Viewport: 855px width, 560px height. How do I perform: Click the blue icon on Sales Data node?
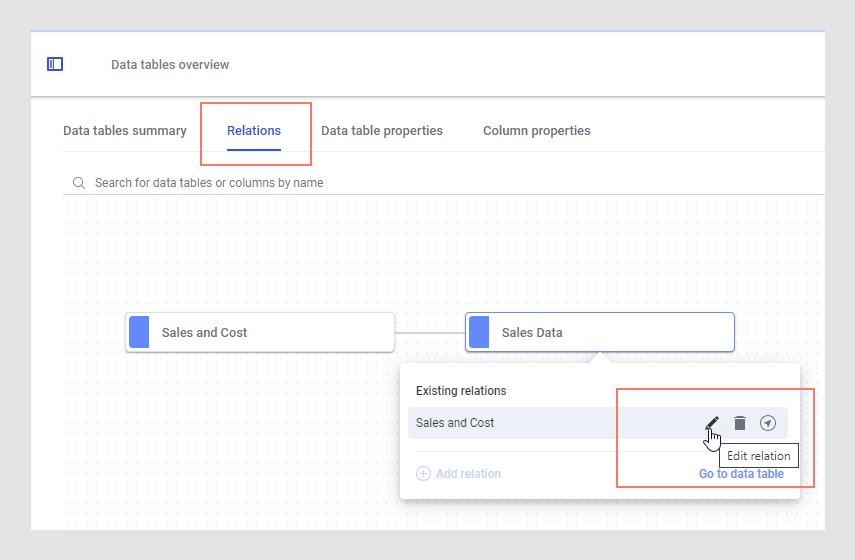479,332
